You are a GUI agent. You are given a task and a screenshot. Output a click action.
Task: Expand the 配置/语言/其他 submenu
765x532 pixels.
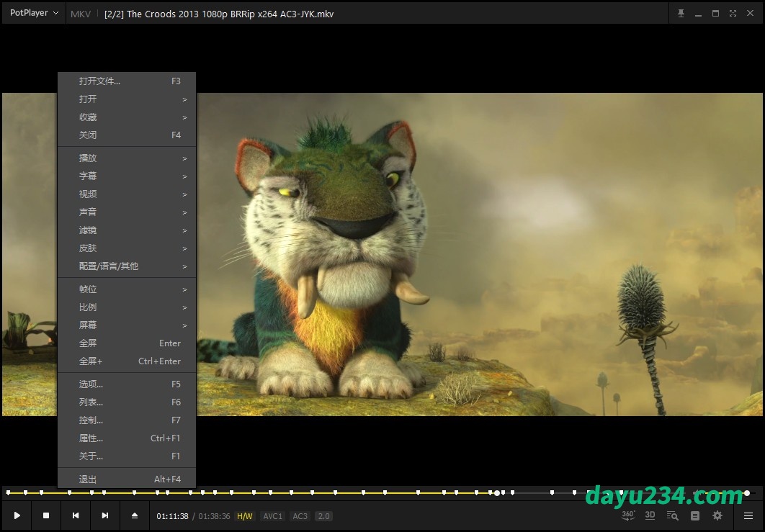click(x=127, y=266)
